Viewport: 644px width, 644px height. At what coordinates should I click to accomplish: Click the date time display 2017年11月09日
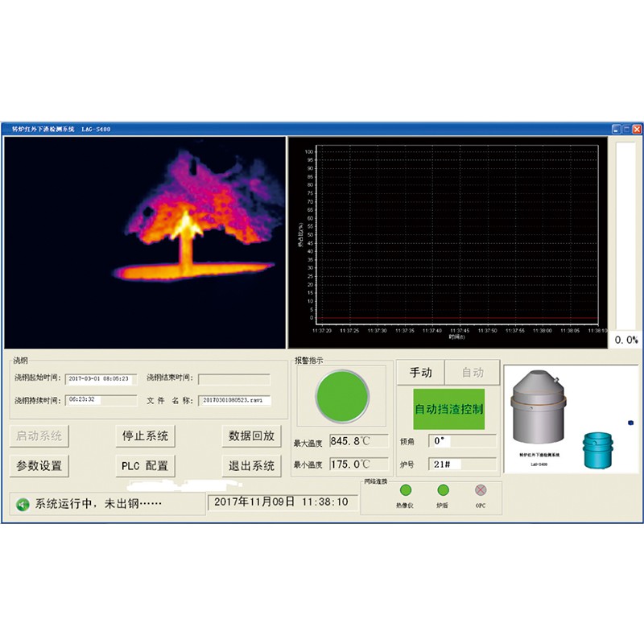283,502
